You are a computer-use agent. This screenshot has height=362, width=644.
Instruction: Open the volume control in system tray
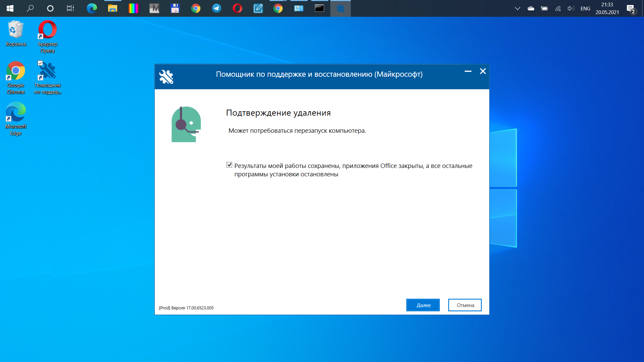tap(571, 8)
